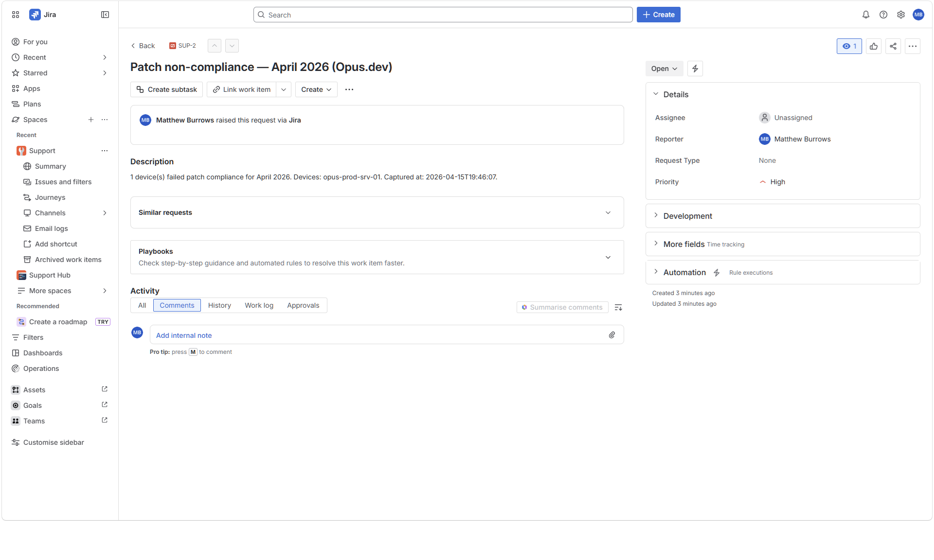Open the Approvals tab
The height and width of the screenshot is (560, 934).
303,305
